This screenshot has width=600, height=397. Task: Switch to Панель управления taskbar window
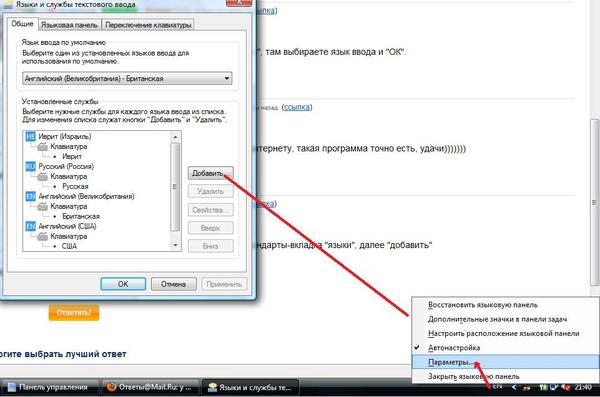[x=49, y=387]
